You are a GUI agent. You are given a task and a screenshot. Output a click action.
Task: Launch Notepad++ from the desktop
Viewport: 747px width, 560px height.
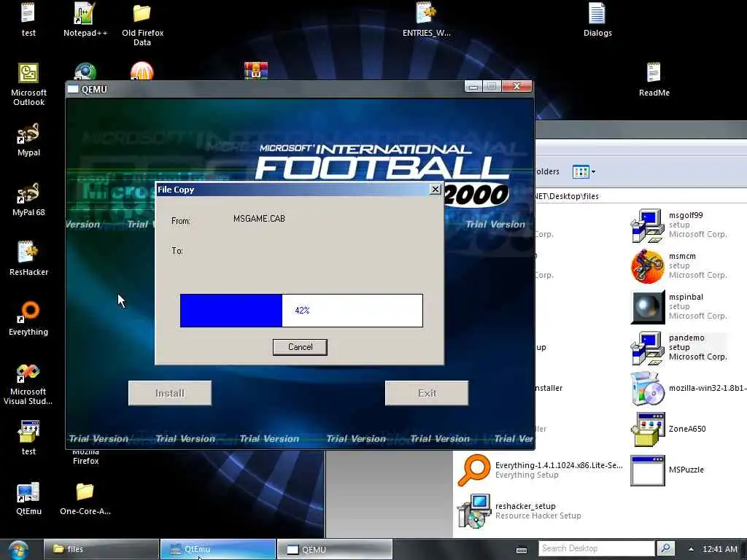[x=85, y=19]
